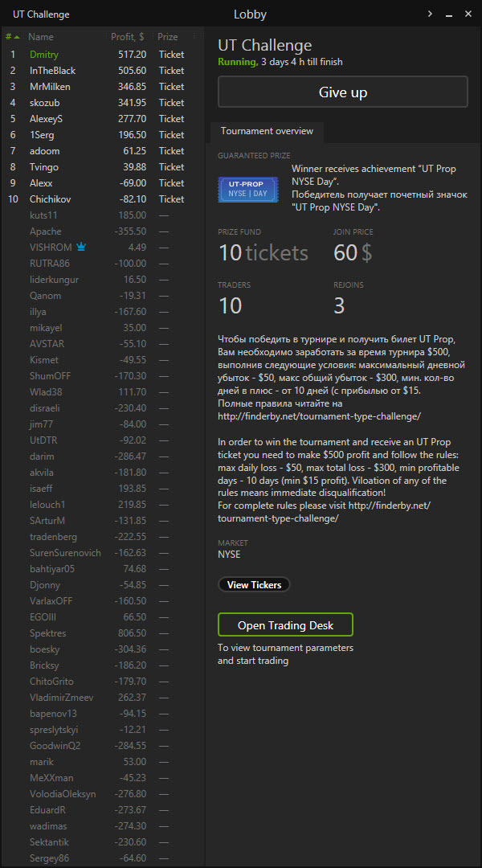
Task: Close the Lobby window
Action: click(468, 14)
